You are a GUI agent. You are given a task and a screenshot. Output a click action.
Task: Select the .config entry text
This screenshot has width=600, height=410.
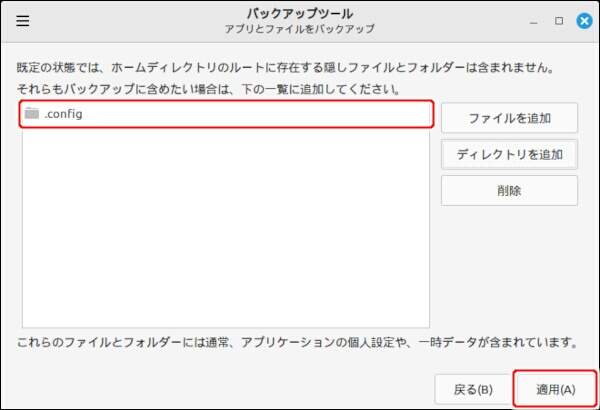(x=64, y=114)
